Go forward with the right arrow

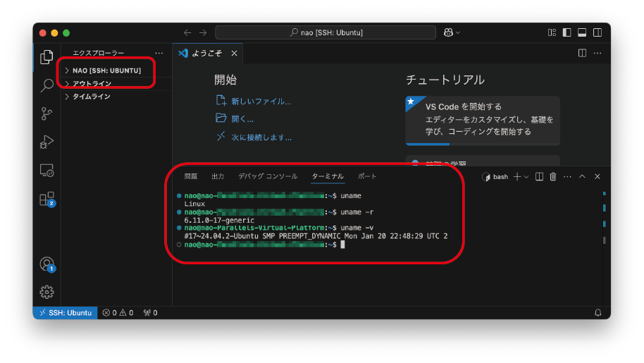(x=204, y=32)
